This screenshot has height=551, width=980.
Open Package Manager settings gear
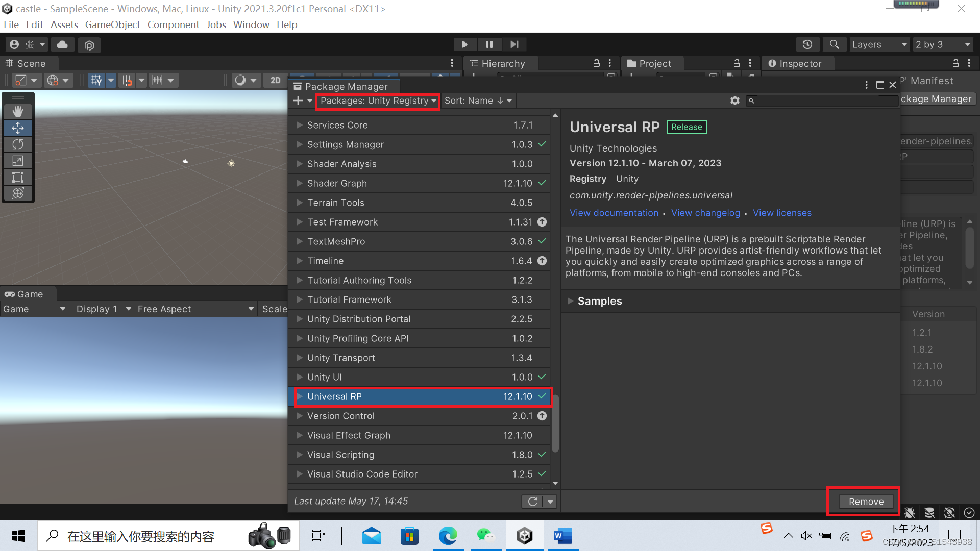tap(734, 101)
